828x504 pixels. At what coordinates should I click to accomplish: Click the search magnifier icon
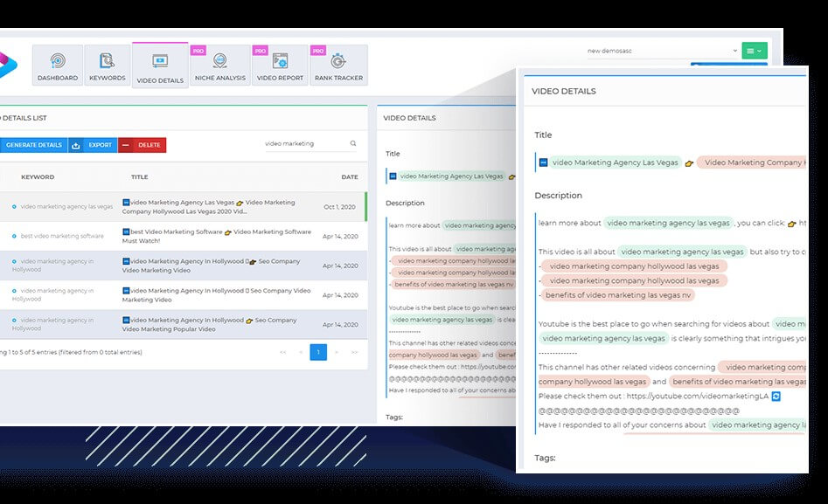[x=352, y=143]
